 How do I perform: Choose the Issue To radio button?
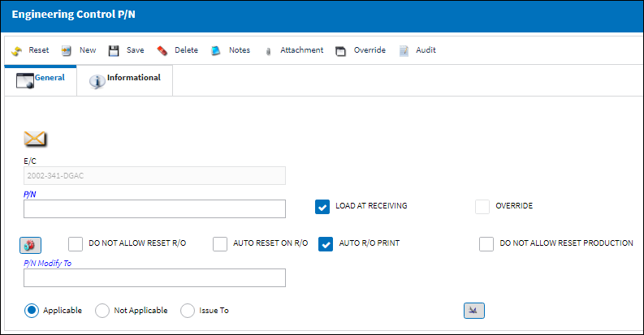point(188,311)
